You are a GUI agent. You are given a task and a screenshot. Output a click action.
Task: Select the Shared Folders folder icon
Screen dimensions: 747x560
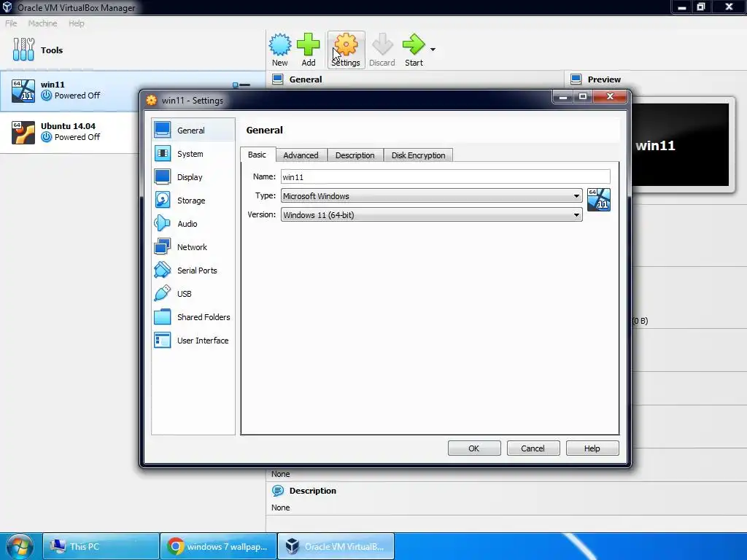coord(163,316)
